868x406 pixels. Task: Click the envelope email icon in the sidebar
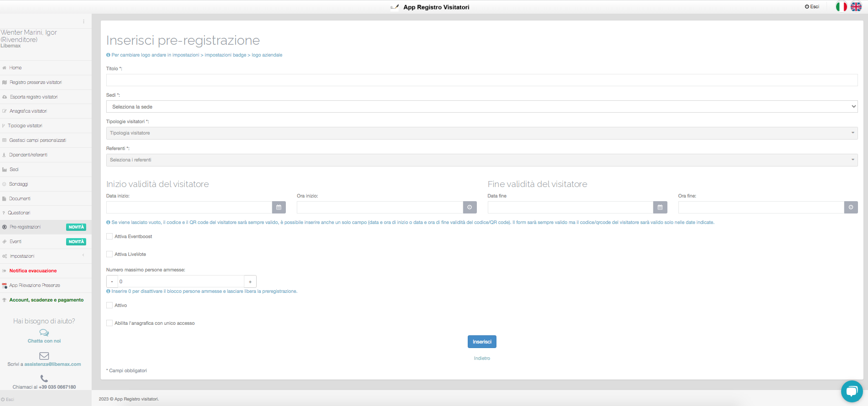point(44,356)
